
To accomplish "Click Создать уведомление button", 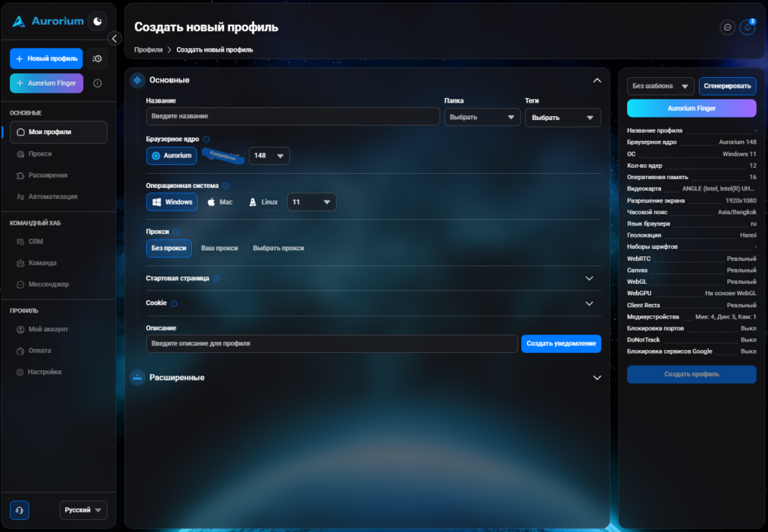I will coord(561,344).
